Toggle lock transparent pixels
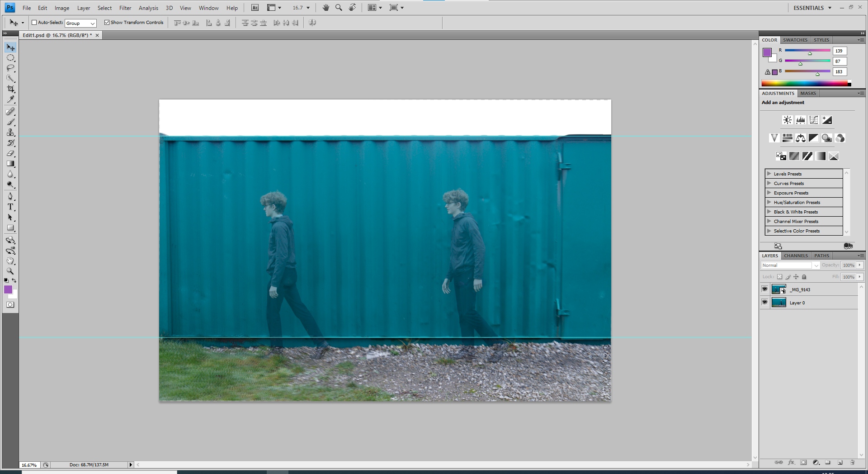868x474 pixels. click(x=780, y=277)
